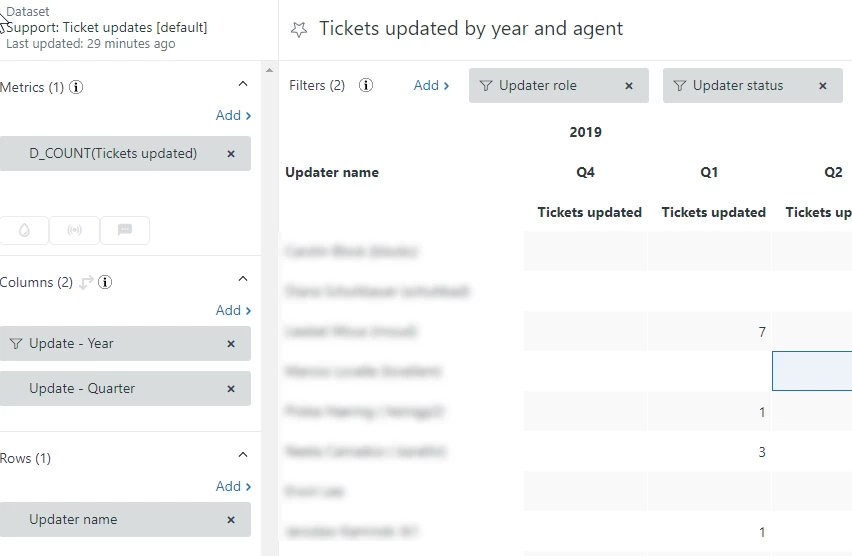Collapse the Metrics section
Viewport: 852px width, 556px height.
point(243,85)
